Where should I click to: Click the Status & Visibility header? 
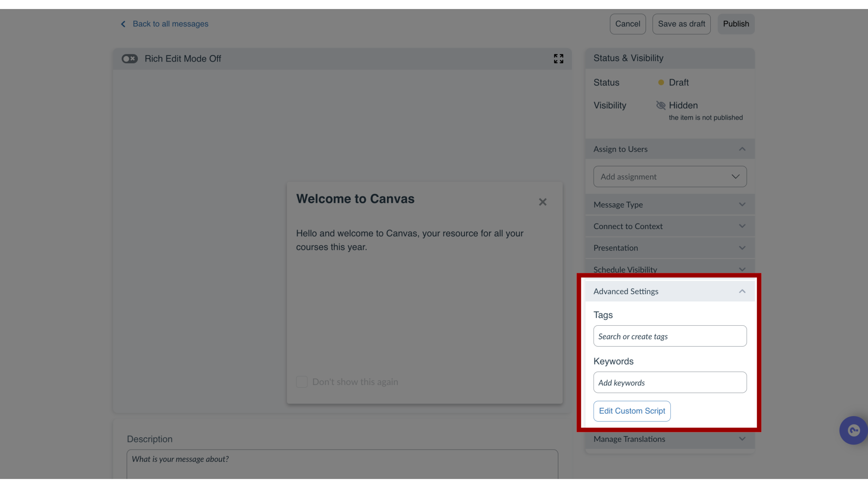point(670,58)
